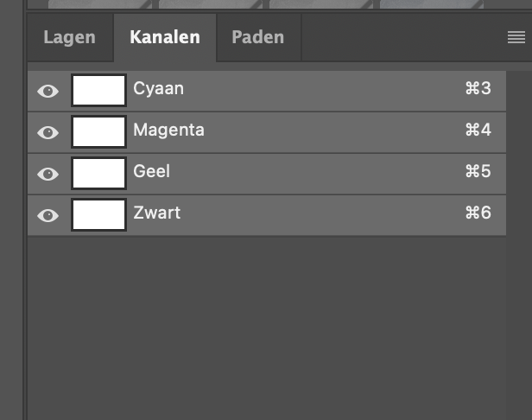Viewport: 532px width, 420px height.
Task: Click the Magenta channel name
Action: pyautogui.click(x=168, y=130)
